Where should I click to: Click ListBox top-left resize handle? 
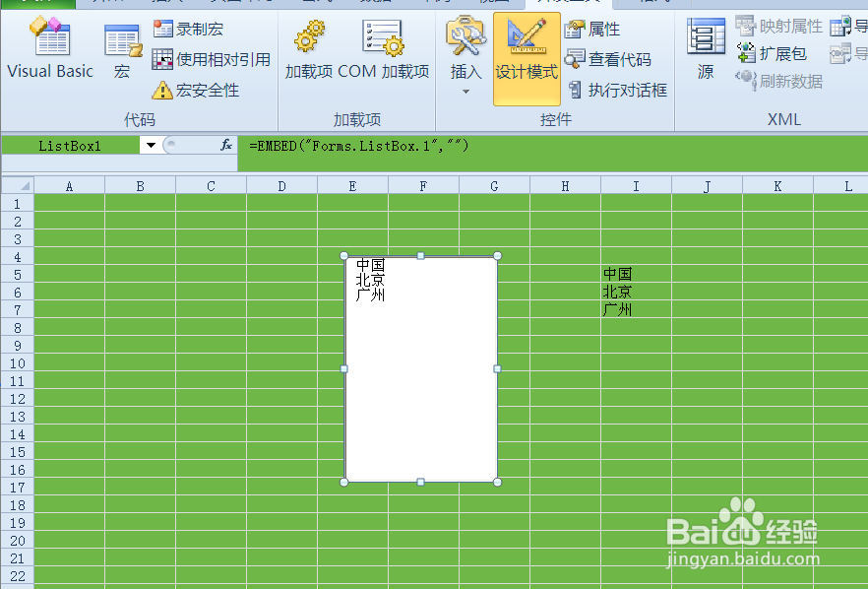pyautogui.click(x=343, y=255)
